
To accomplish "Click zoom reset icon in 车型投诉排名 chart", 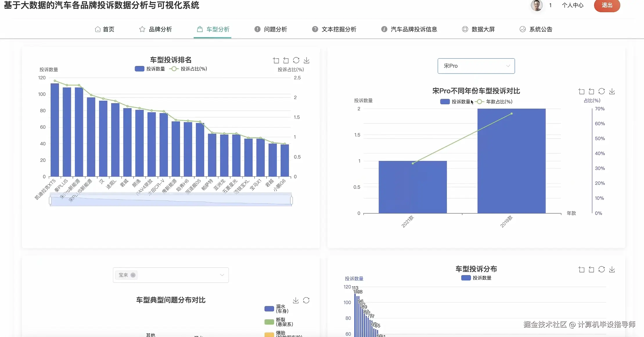I will pyautogui.click(x=286, y=60).
